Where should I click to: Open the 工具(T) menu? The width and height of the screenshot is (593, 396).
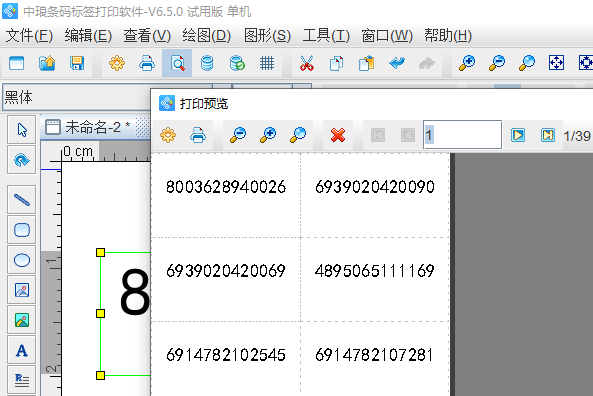click(326, 36)
